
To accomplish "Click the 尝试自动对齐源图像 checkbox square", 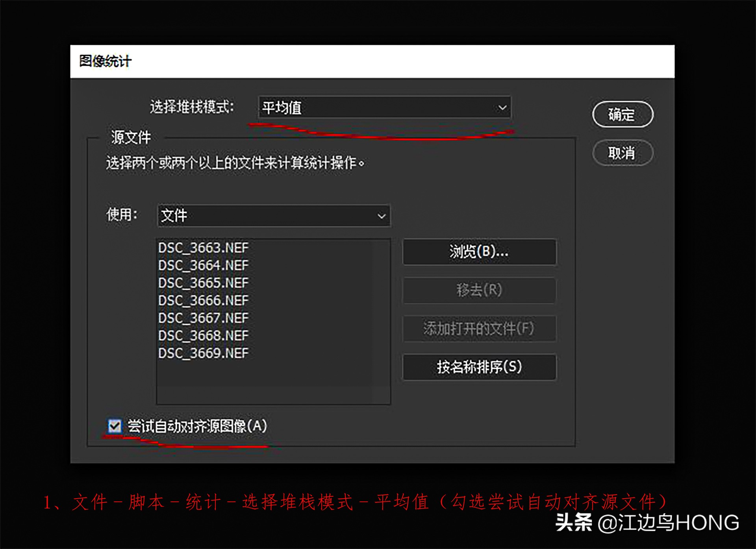I will tap(114, 426).
